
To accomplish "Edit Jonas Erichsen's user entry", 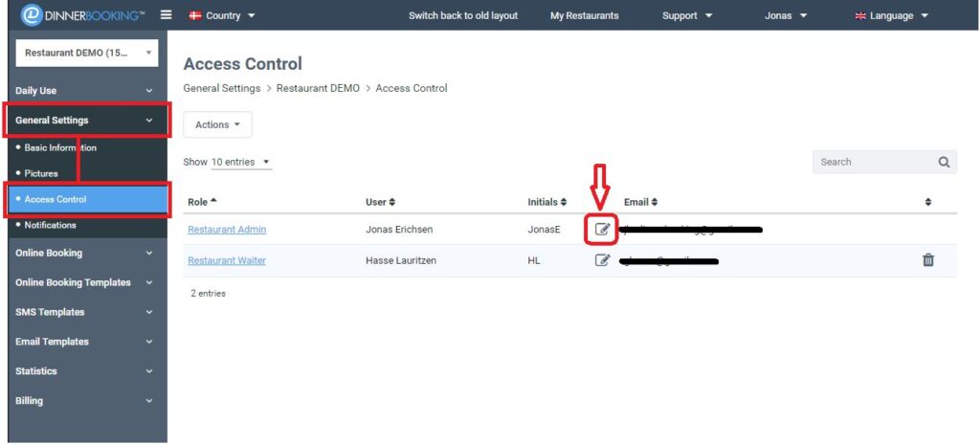I will coord(602,230).
